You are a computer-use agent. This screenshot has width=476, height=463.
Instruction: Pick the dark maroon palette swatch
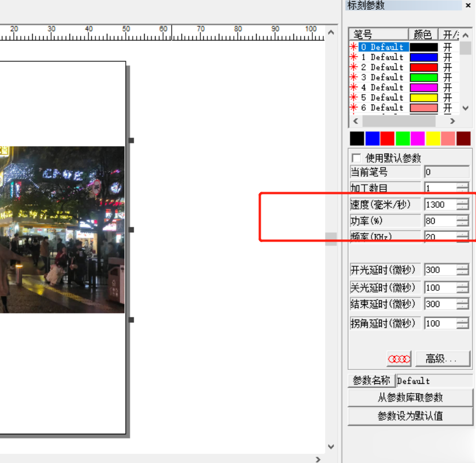pyautogui.click(x=463, y=138)
